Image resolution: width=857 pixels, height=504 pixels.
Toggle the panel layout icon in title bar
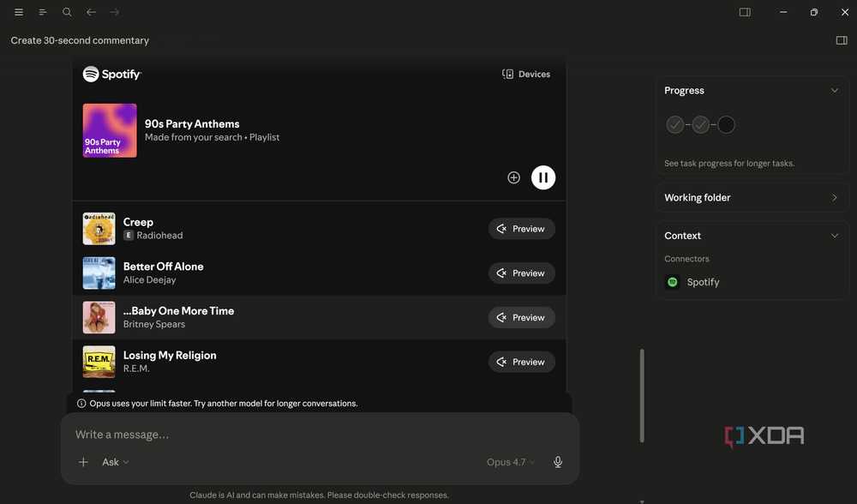[x=745, y=12]
